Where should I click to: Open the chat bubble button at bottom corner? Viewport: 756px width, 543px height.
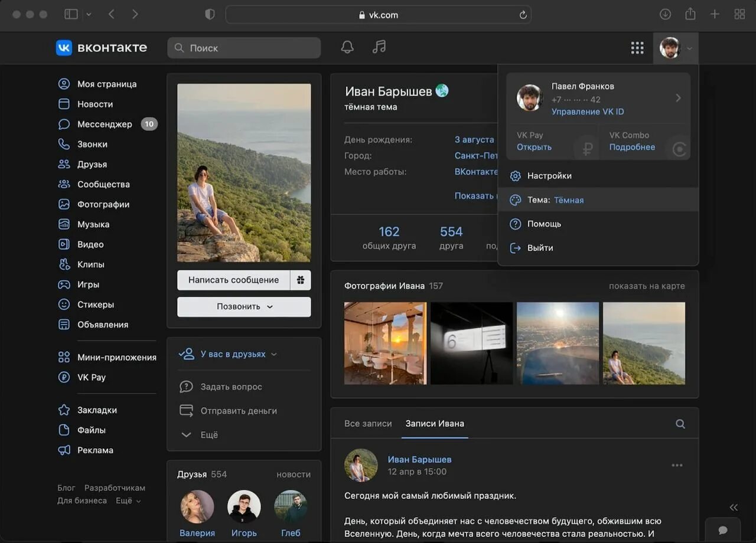pos(723,530)
